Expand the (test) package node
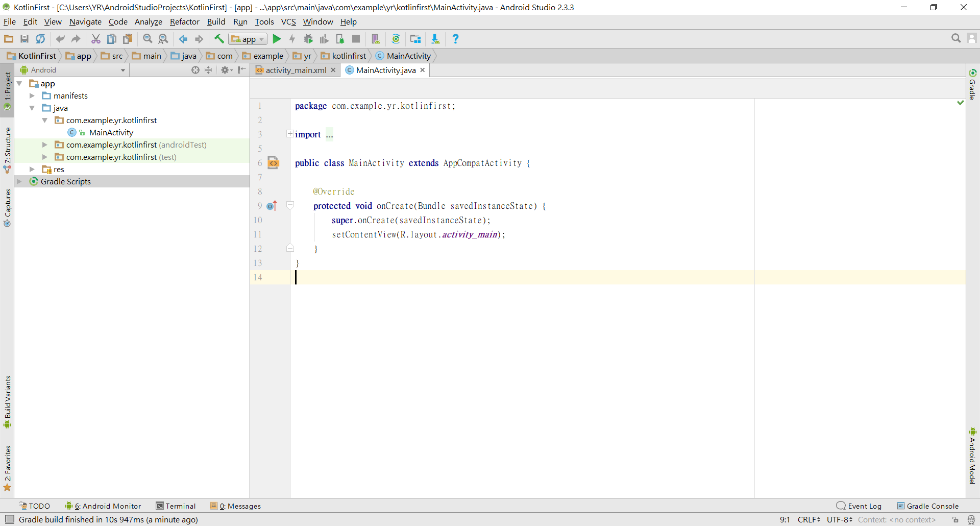The image size is (980, 526). pyautogui.click(x=45, y=157)
